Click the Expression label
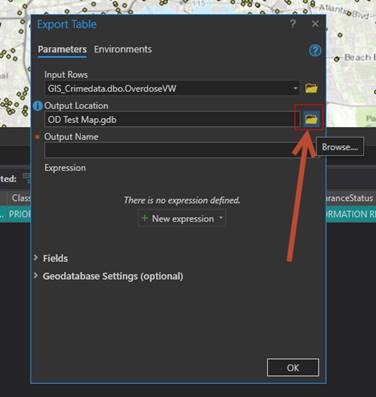Viewport: 376px width, 397px height. (x=65, y=168)
